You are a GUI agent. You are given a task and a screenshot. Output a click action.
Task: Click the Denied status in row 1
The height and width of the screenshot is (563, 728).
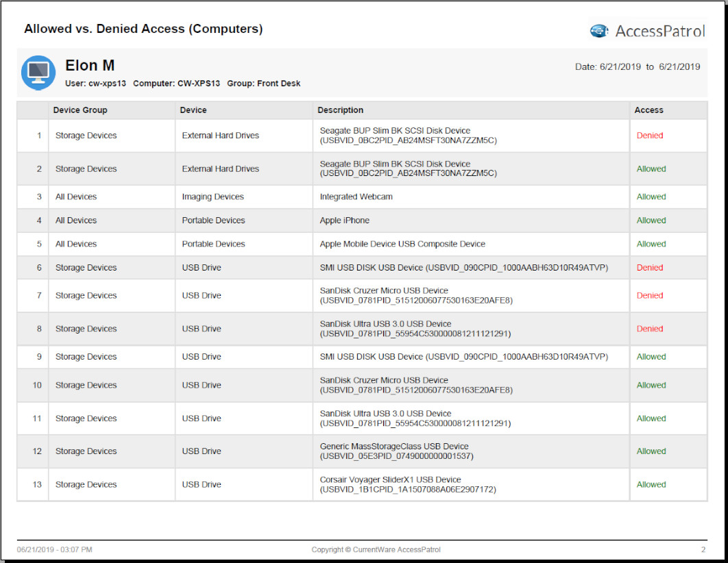click(649, 136)
